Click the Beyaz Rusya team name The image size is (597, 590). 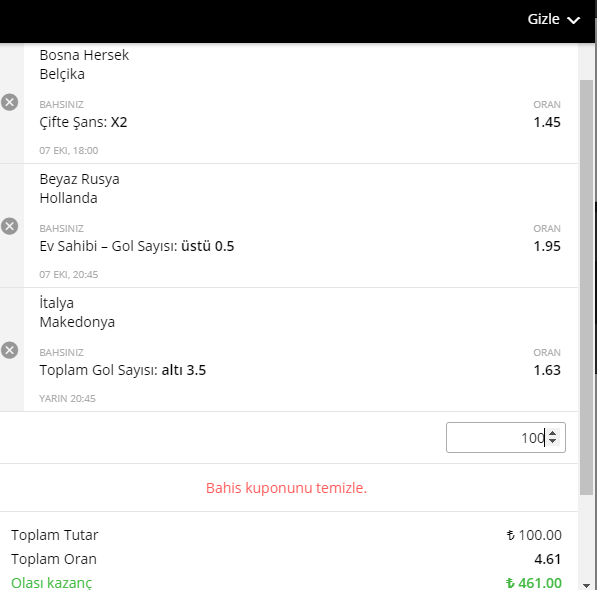[79, 179]
